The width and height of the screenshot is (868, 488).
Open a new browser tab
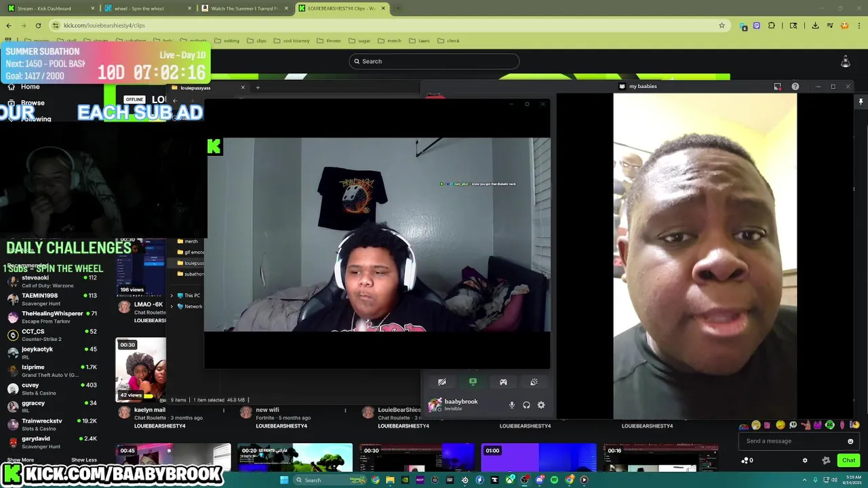click(398, 8)
